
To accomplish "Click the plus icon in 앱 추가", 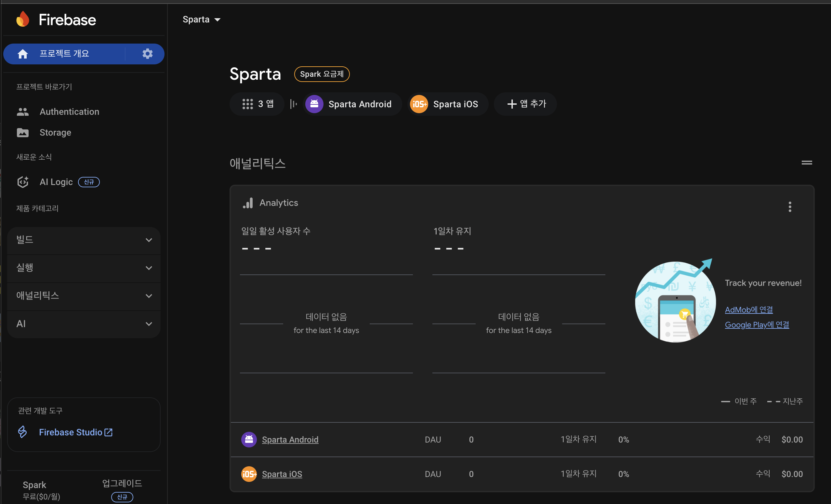I will tap(512, 104).
